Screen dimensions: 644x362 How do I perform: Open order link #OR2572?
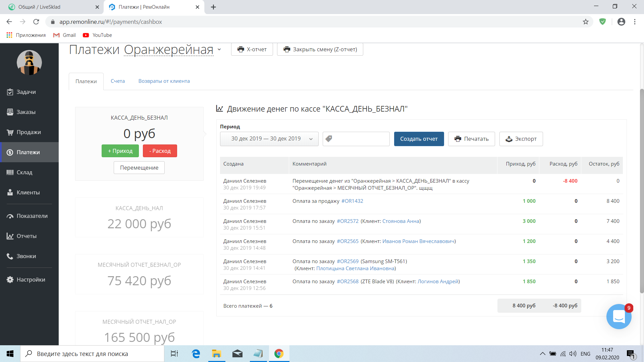pos(347,221)
